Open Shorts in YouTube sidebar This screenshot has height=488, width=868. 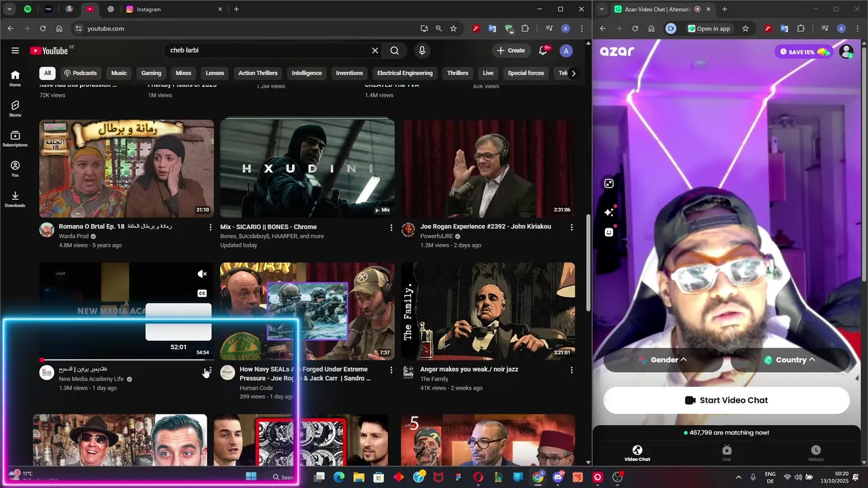point(15,108)
